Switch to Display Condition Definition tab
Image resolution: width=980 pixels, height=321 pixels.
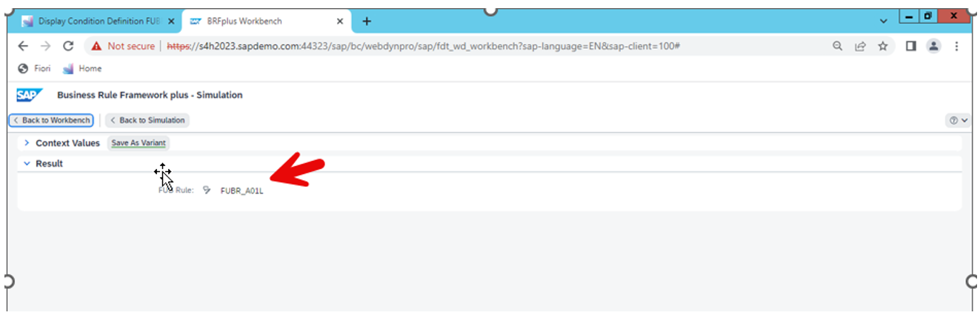(x=93, y=21)
